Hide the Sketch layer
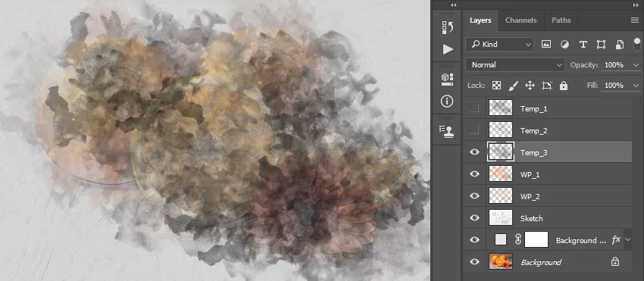 pyautogui.click(x=474, y=217)
